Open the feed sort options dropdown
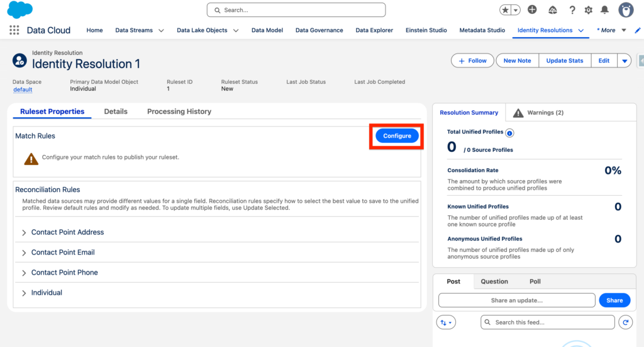 point(446,322)
